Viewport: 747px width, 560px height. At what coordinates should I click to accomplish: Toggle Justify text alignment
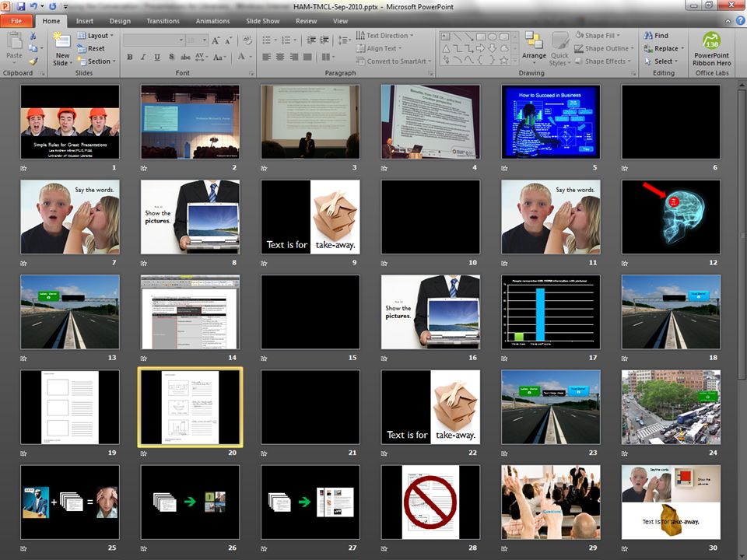tap(308, 57)
